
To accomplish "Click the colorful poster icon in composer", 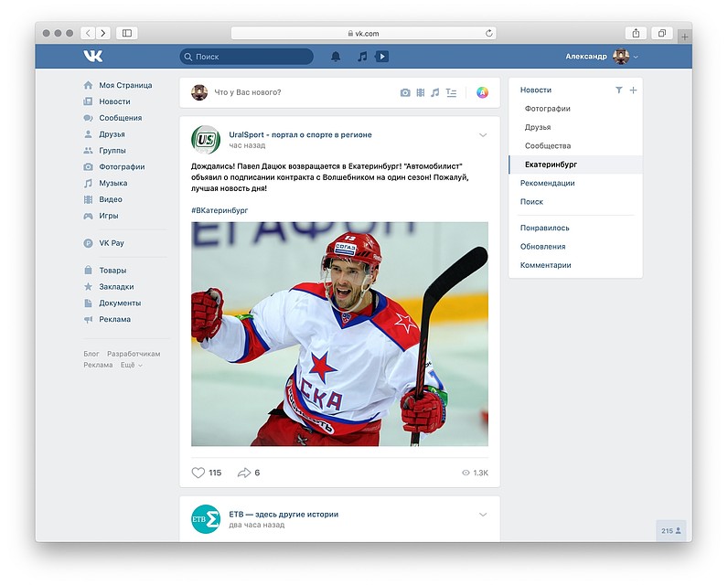I will click(482, 93).
